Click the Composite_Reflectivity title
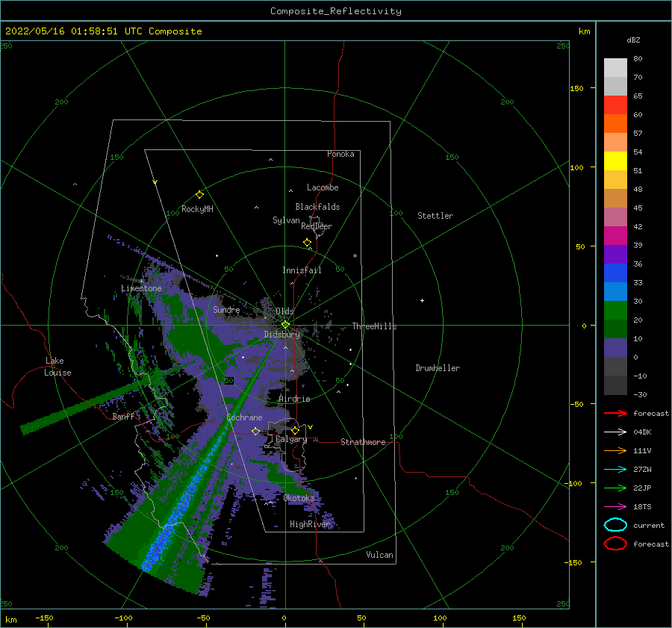The height and width of the screenshot is (628, 672). tap(336, 11)
